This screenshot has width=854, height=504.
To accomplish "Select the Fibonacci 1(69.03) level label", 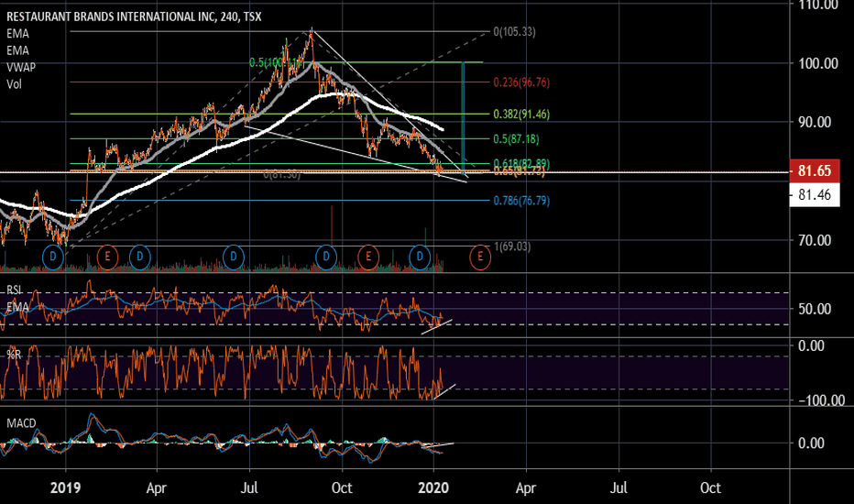I will point(512,247).
